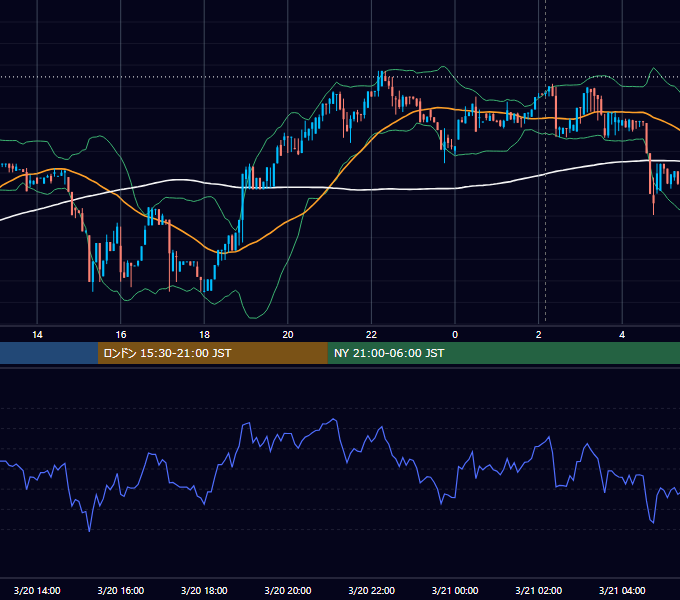Click the blue session bar before the London session

click(x=49, y=353)
